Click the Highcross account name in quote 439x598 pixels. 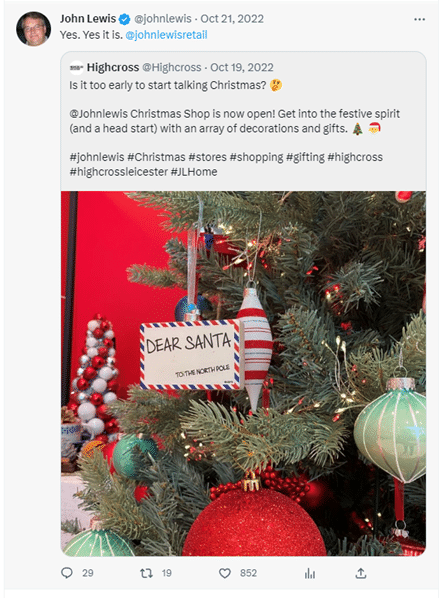(x=113, y=68)
